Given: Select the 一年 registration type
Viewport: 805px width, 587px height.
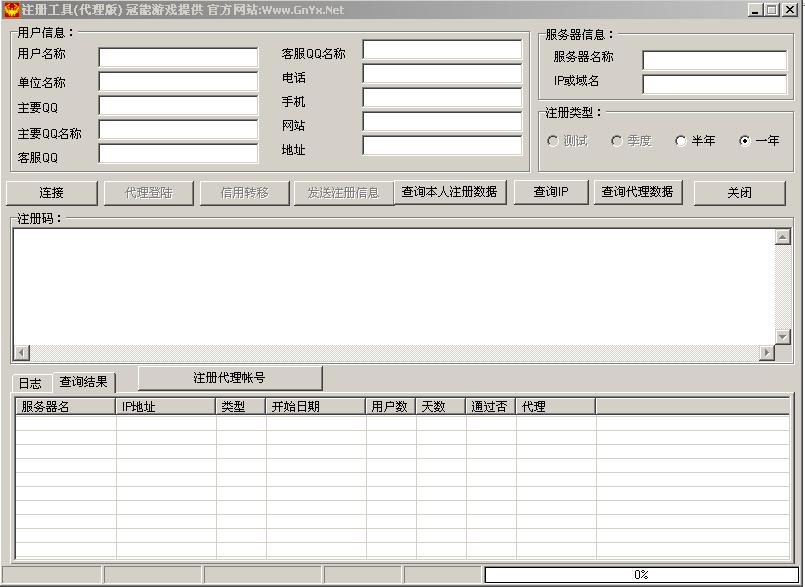Looking at the screenshot, I should (x=746, y=140).
